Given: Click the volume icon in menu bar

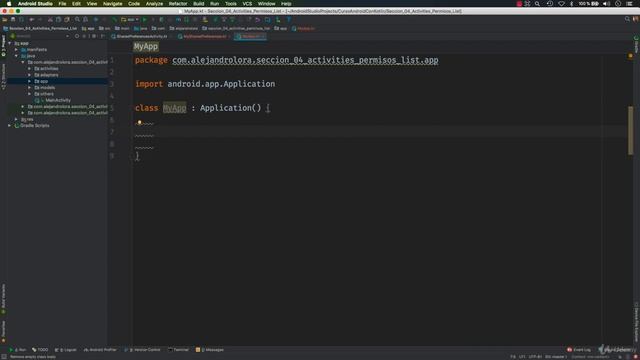Looking at the screenshot, I should tap(607, 4).
